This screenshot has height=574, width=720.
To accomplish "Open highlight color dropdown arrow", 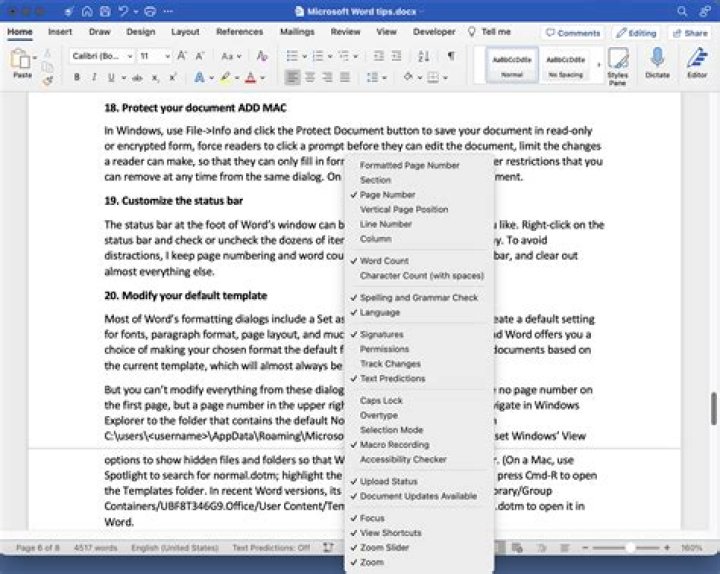I will (237, 78).
